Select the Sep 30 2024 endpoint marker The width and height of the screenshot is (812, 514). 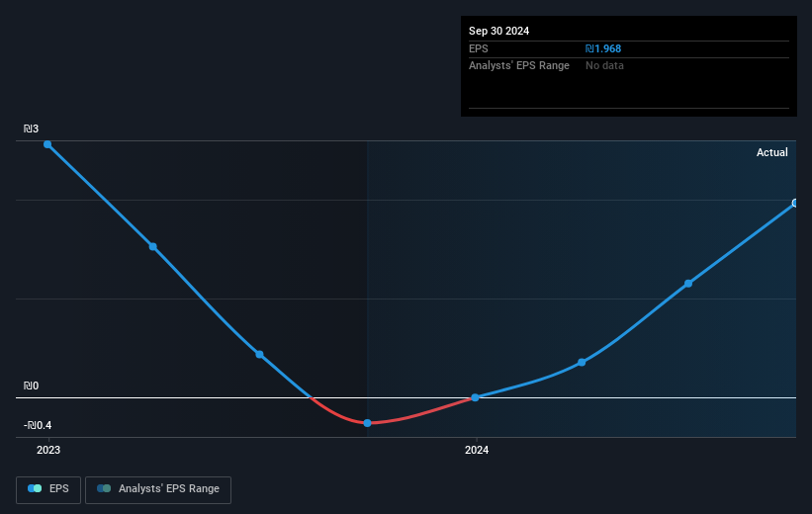[x=795, y=203]
